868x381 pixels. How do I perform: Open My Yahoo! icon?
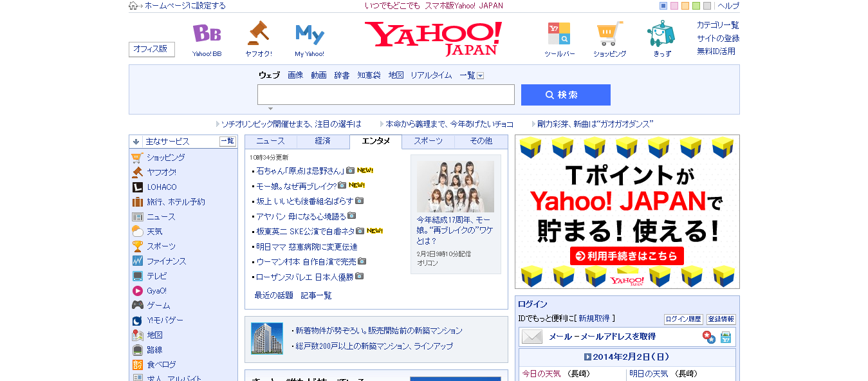pyautogui.click(x=309, y=33)
